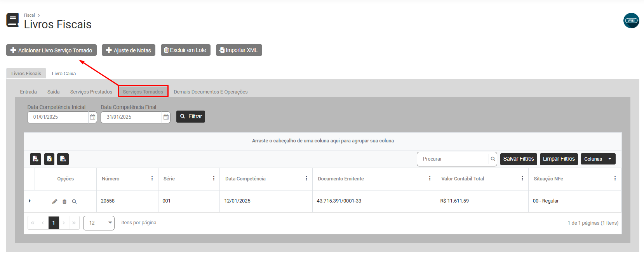Open the WIKI help icon
644x258 pixels.
click(x=631, y=21)
